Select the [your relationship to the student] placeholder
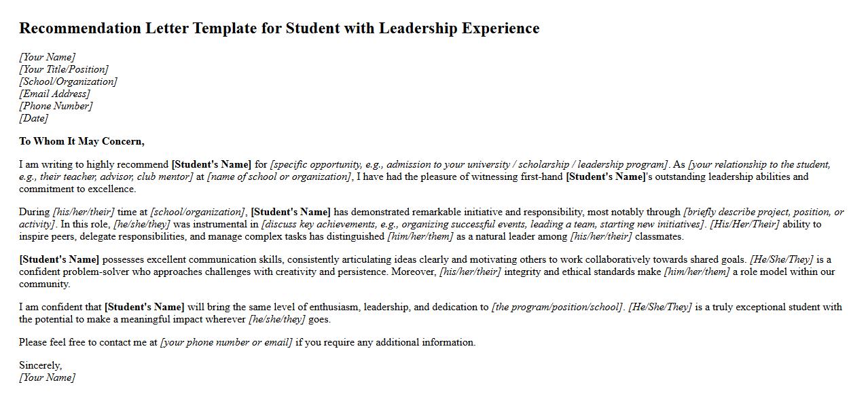The width and height of the screenshot is (868, 408). pos(759,164)
